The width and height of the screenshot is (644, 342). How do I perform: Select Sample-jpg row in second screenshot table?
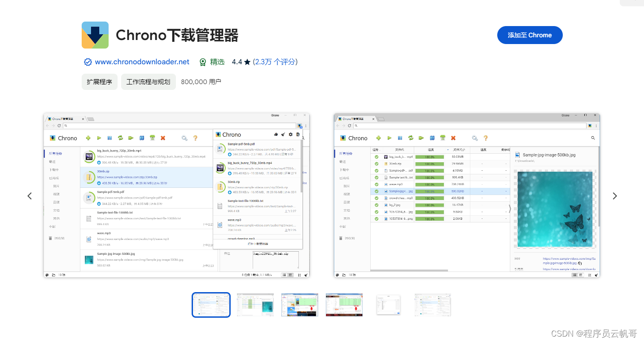[x=440, y=191]
